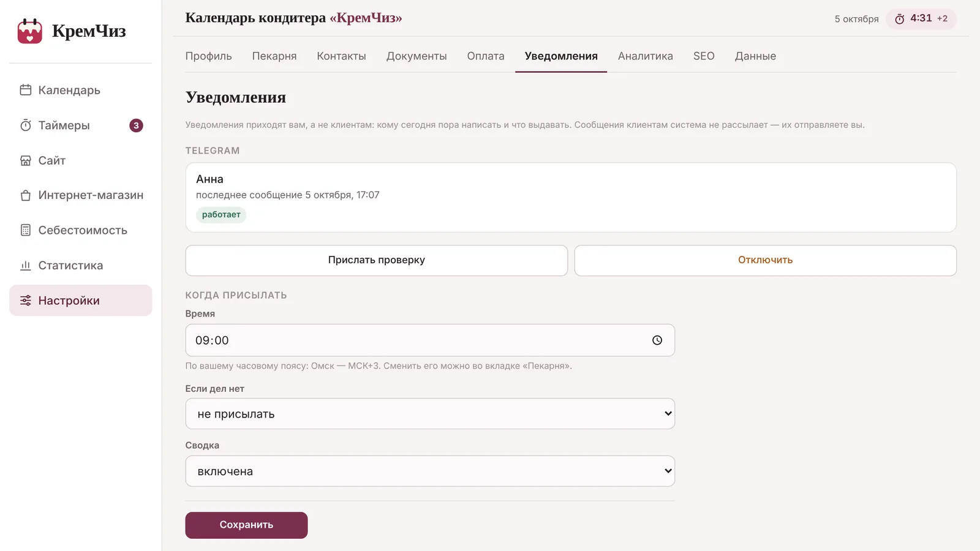The image size is (980, 551).
Task: Select the Уведомления tab
Action: pyautogui.click(x=561, y=56)
